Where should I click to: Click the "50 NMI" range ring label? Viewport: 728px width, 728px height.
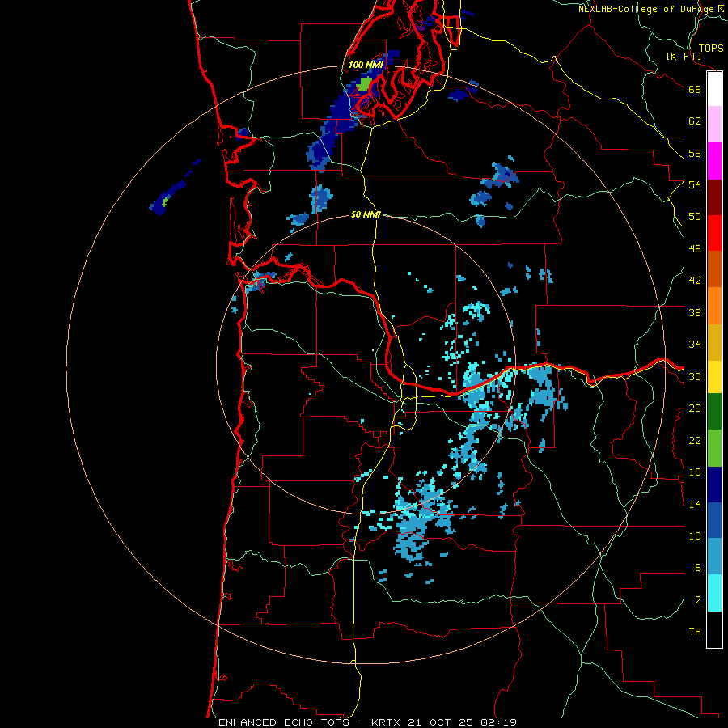pos(366,214)
